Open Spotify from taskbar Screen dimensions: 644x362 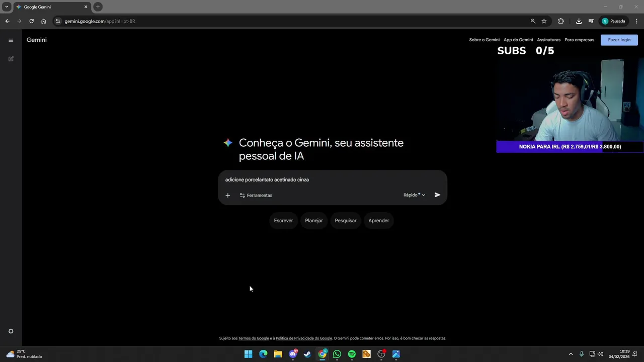(352, 354)
